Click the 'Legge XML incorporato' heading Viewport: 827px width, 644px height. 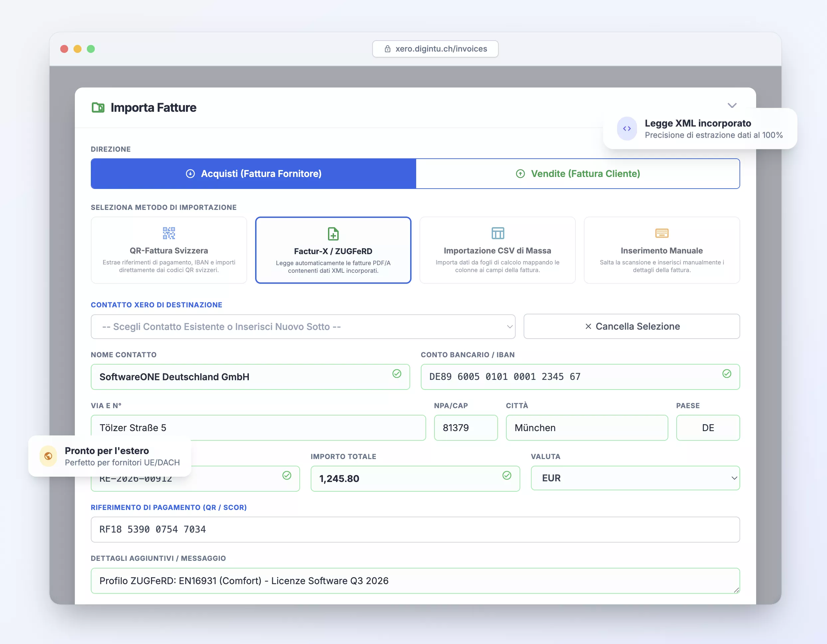pos(698,123)
